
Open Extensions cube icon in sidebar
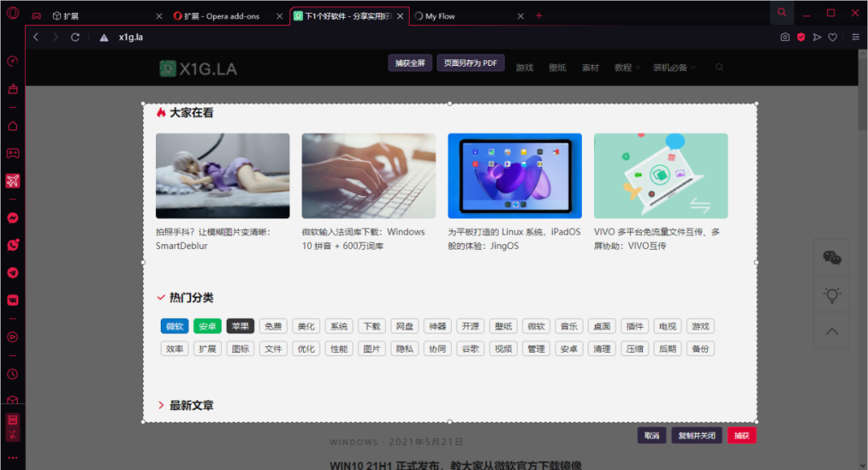13,399
